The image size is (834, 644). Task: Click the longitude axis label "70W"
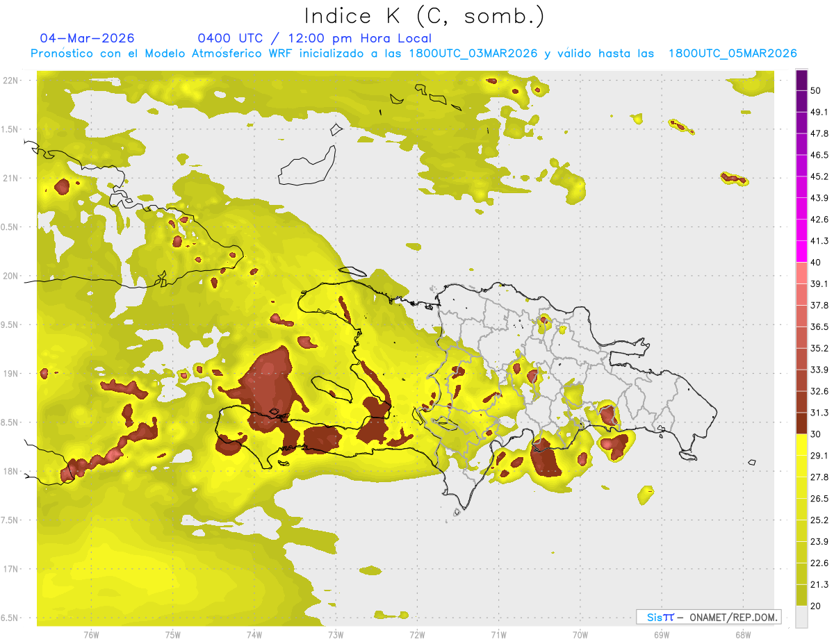pos(580,635)
